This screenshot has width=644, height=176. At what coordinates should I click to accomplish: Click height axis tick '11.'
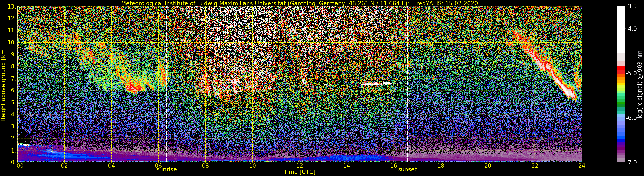pos(12,31)
